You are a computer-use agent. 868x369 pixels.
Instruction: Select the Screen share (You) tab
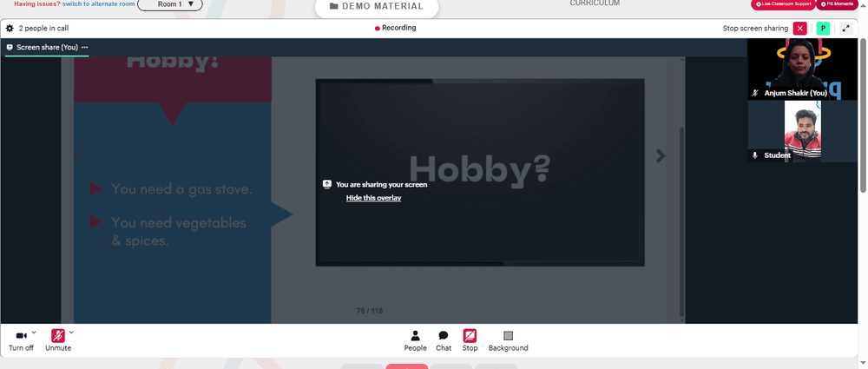click(x=47, y=48)
